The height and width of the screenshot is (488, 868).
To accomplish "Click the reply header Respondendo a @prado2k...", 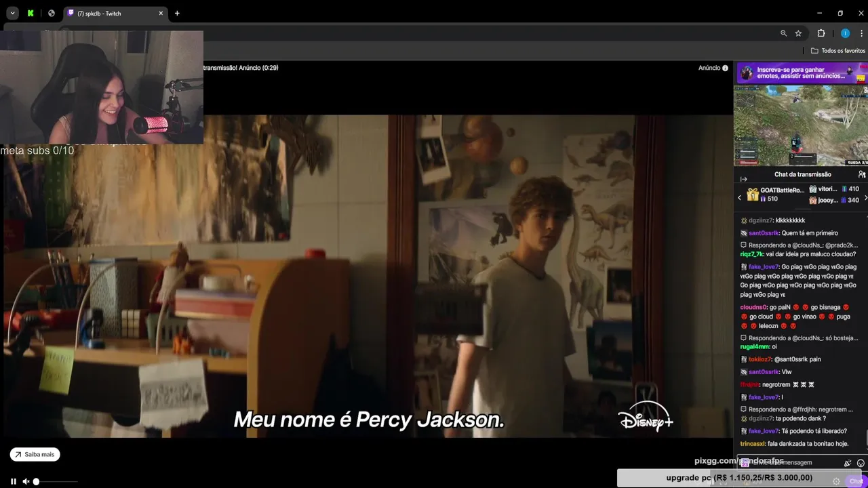I will point(800,245).
